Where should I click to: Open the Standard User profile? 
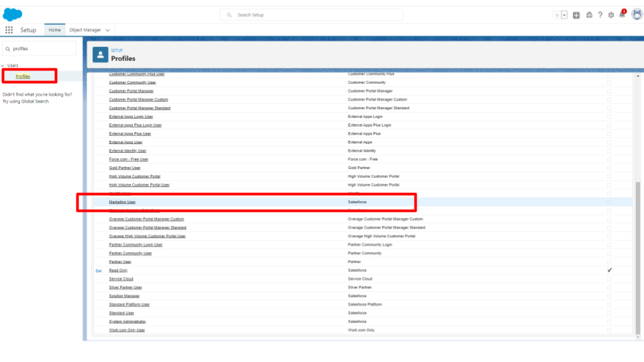pos(121,313)
